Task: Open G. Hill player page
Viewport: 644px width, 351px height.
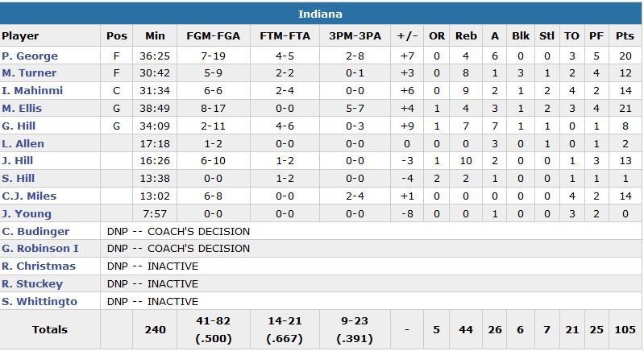Action: point(19,126)
